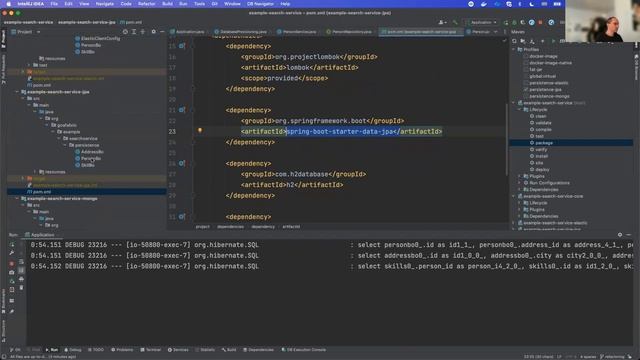Click the Maven reload projects icon
640x360 pixels.
click(514, 41)
